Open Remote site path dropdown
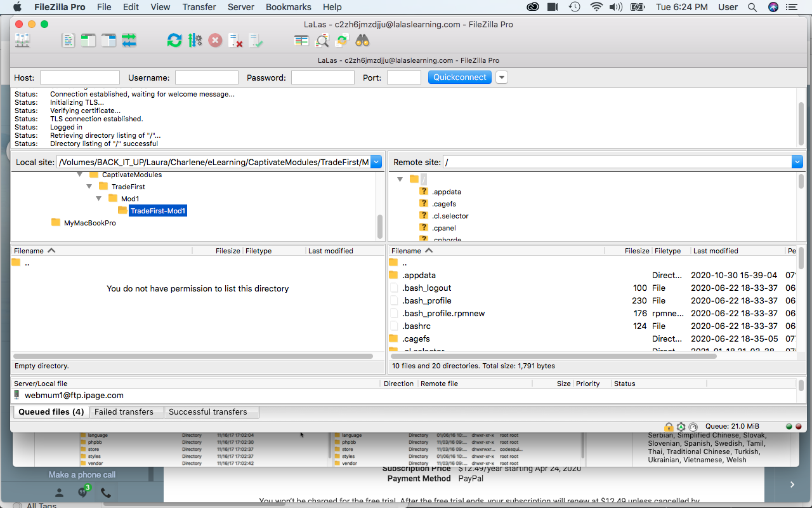Screen dimensions: 812x508 797,162
